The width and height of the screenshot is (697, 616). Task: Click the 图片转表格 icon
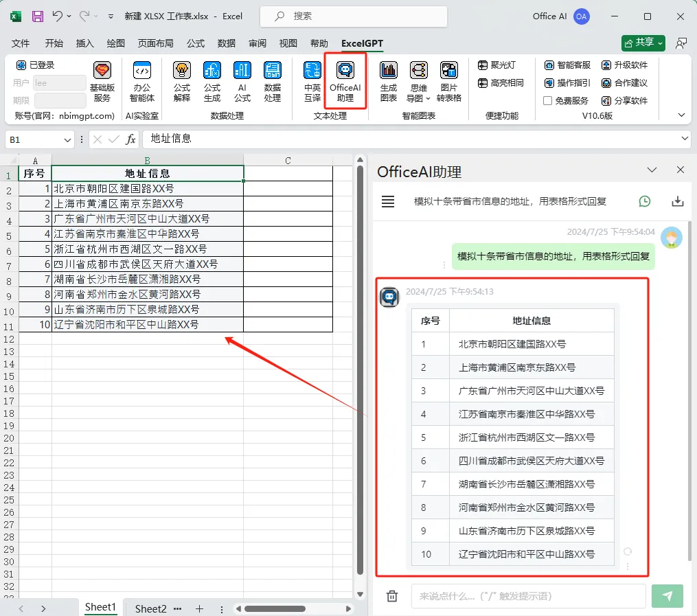click(x=449, y=82)
